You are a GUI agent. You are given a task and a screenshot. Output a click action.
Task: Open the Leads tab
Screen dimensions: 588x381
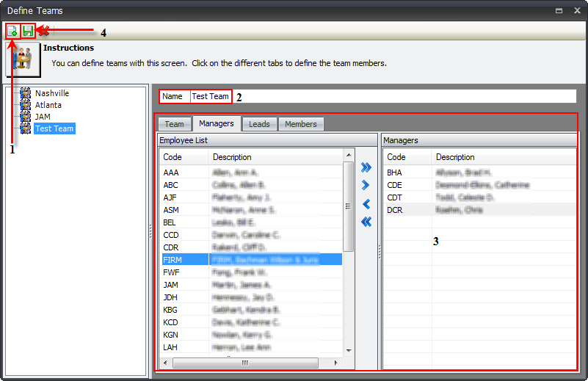(x=259, y=124)
